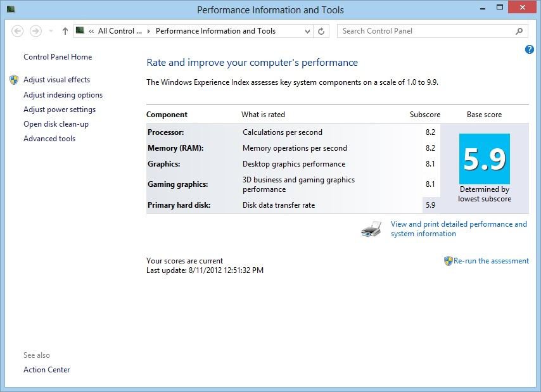The image size is (541, 392).
Task: Open Adjust indexing options
Action: 63,95
